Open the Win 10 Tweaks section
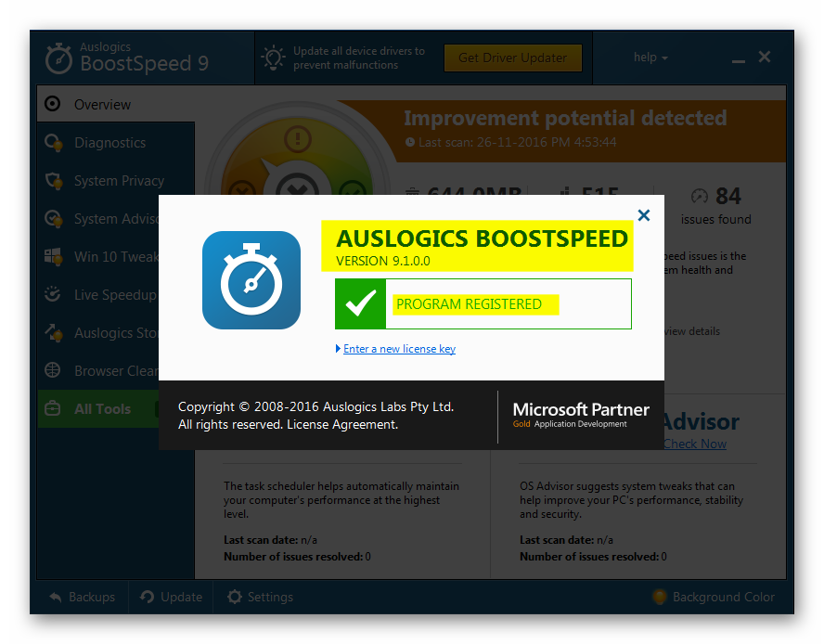824x644 pixels. 98,256
